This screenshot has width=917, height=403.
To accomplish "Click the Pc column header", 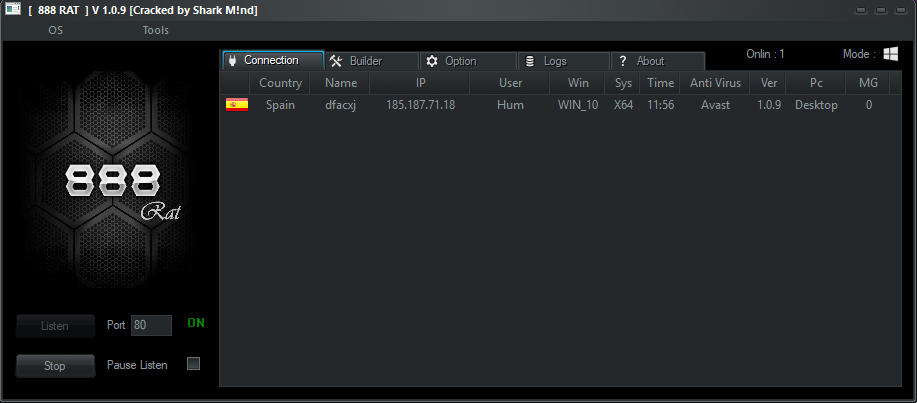I will tap(816, 83).
